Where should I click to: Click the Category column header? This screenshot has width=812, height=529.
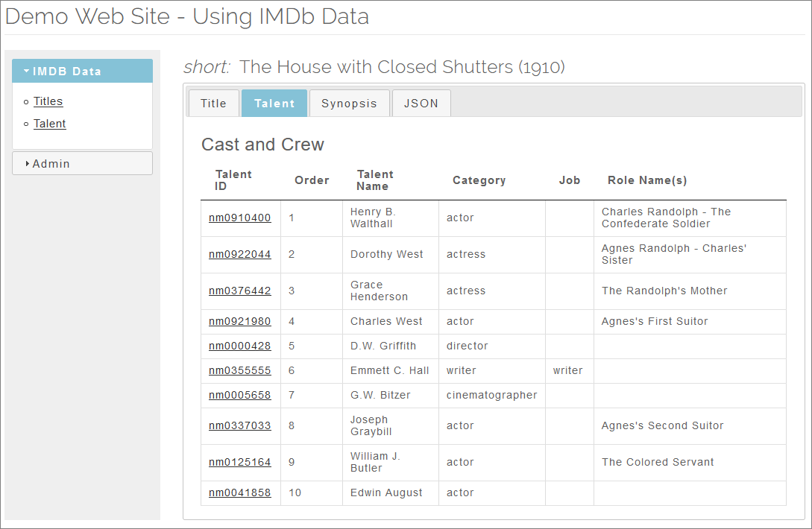coord(479,180)
